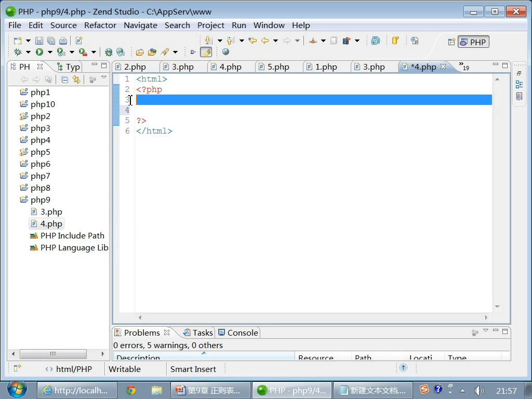Click the editor vertical scrollbar up arrow
This screenshot has height=399, width=532.
pyautogui.click(x=497, y=79)
